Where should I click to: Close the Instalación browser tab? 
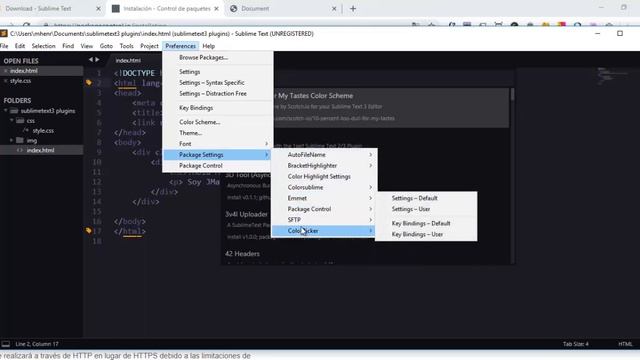(x=216, y=9)
